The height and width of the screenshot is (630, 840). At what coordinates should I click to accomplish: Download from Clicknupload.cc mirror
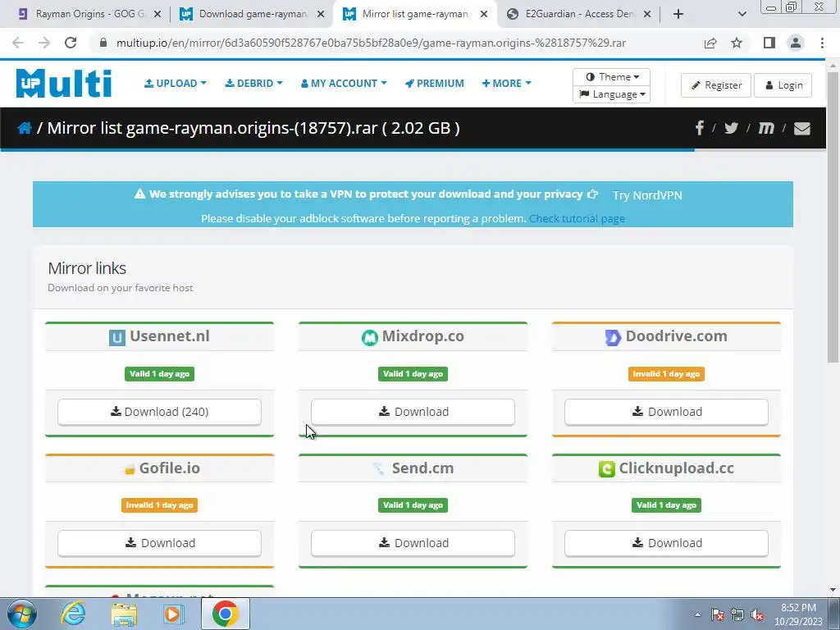point(666,543)
